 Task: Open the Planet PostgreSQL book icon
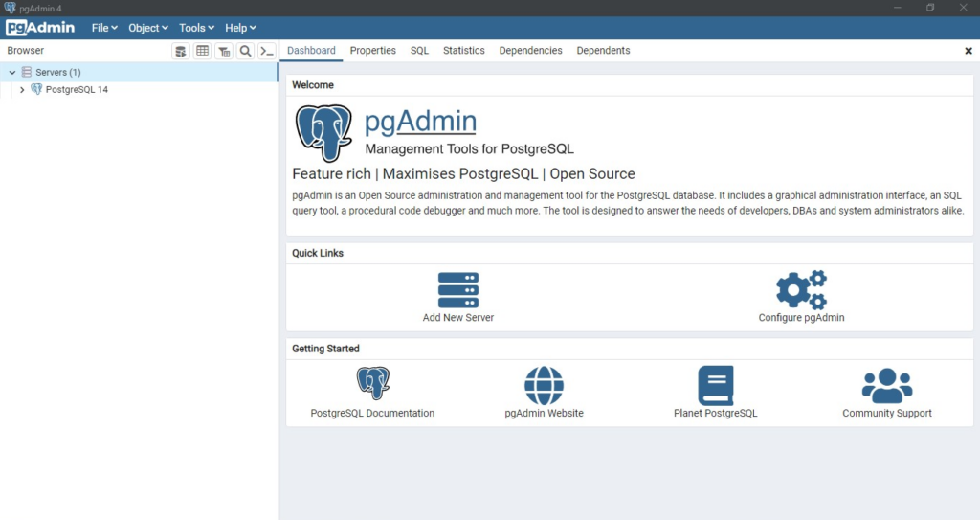[x=716, y=386]
